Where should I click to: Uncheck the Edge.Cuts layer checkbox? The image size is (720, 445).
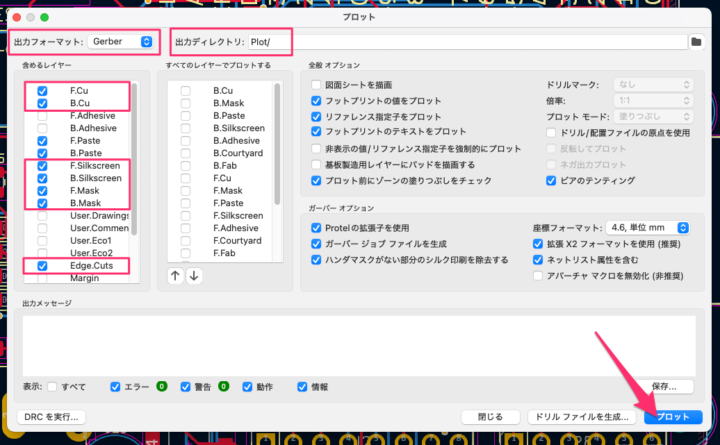pyautogui.click(x=42, y=266)
